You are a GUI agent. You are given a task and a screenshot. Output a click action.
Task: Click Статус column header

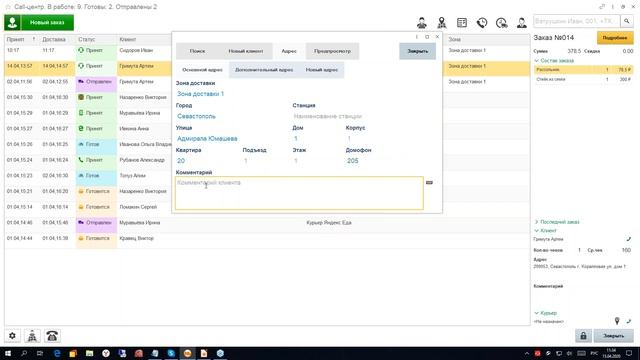96,40
